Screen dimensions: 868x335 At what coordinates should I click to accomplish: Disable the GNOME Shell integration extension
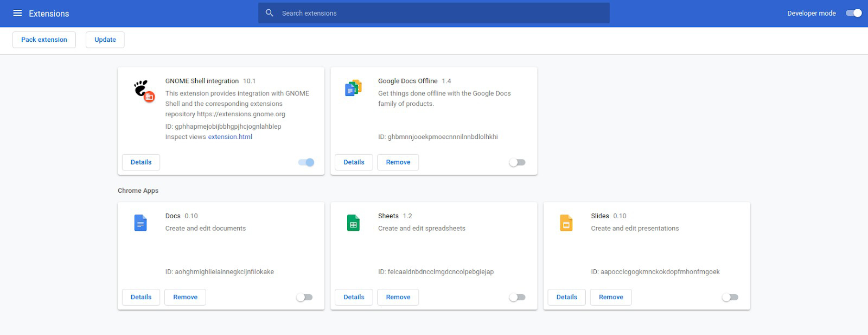306,162
